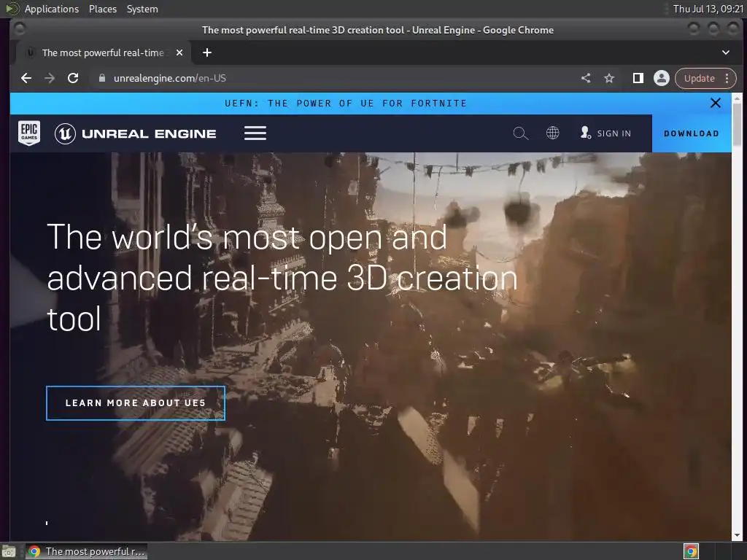Dismiss the UEFN announcement banner
747x560 pixels.
pyautogui.click(x=715, y=103)
